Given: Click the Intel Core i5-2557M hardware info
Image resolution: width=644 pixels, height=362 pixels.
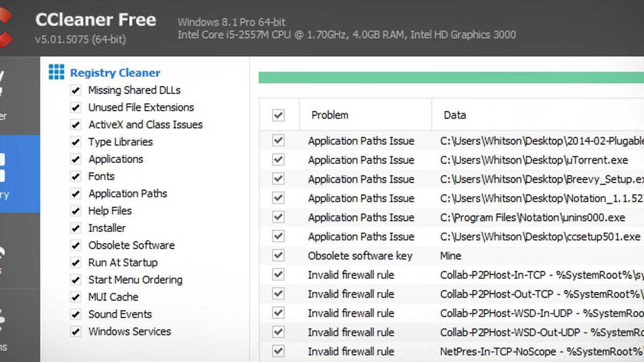Looking at the screenshot, I should click(x=347, y=35).
